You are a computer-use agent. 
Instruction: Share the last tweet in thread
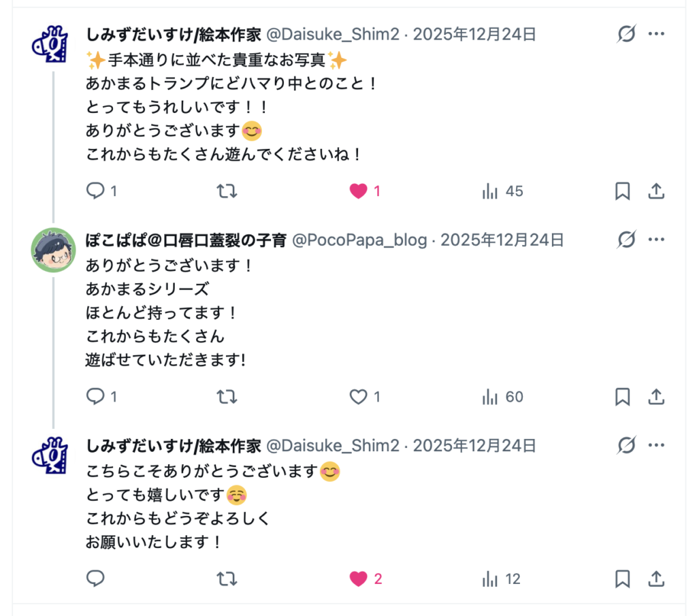click(x=655, y=579)
